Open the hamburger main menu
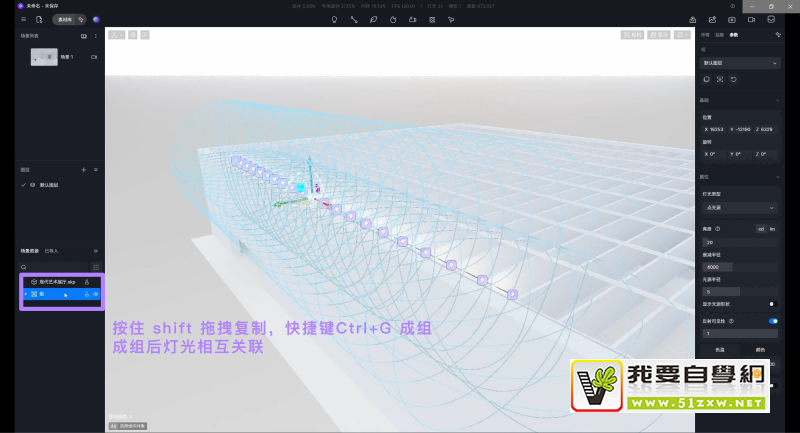Image resolution: width=800 pixels, height=433 pixels. pos(23,19)
